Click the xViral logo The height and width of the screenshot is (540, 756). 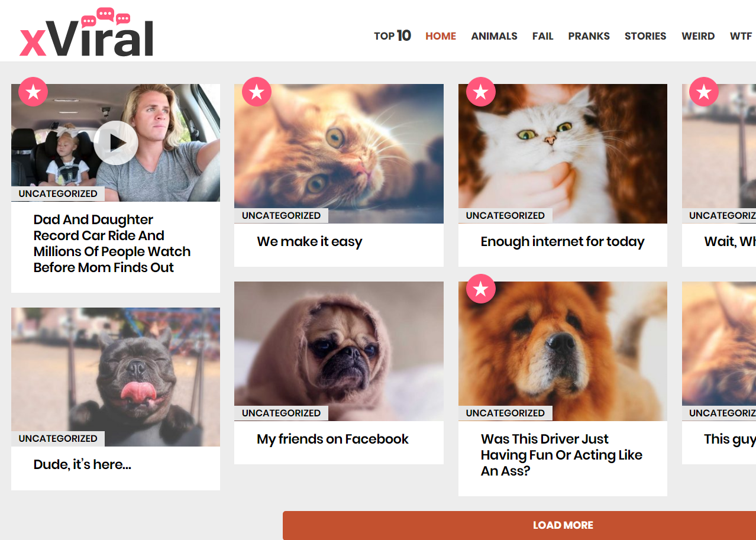[86, 33]
